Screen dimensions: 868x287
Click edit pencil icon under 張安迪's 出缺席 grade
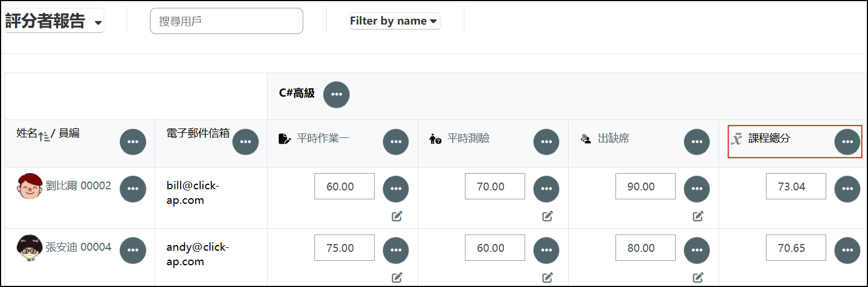click(x=698, y=277)
